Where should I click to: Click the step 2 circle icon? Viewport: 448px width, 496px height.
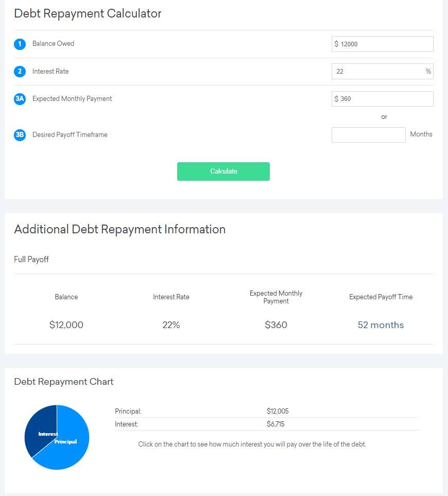20,72
